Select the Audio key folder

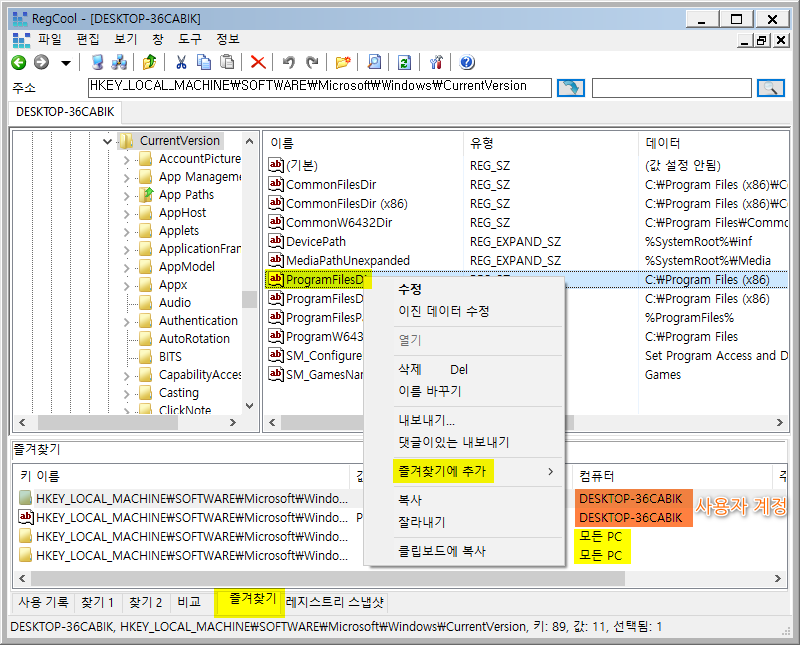tap(174, 303)
